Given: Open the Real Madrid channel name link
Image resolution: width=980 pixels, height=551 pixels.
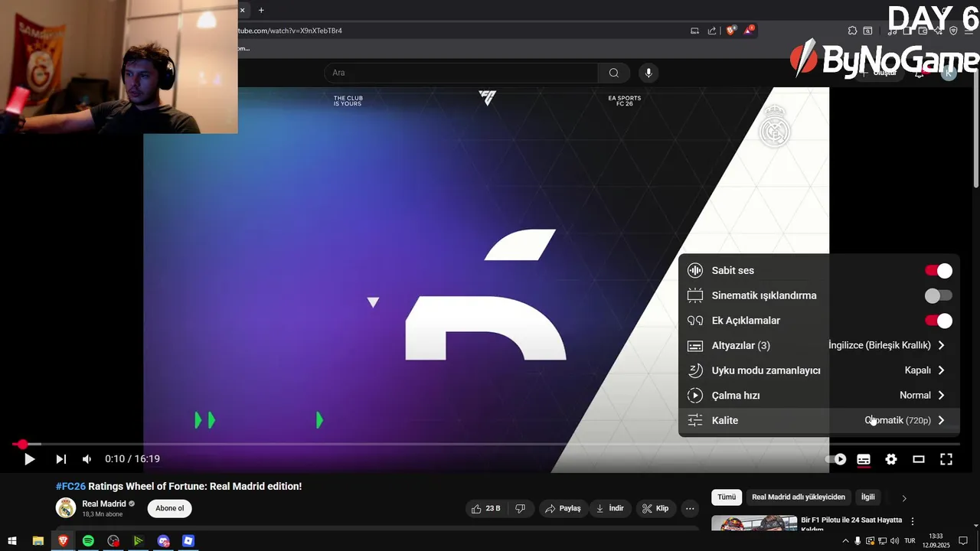Looking at the screenshot, I should tap(104, 504).
